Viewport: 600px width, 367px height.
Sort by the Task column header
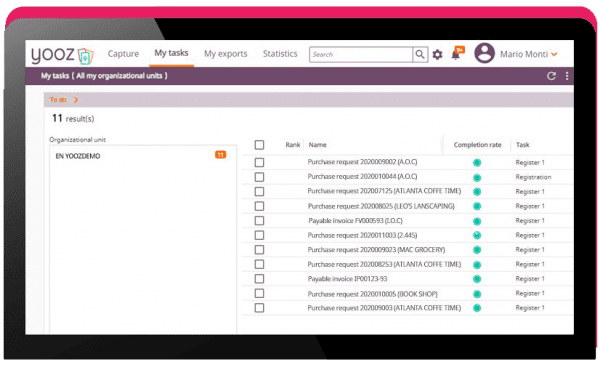pyautogui.click(x=522, y=145)
